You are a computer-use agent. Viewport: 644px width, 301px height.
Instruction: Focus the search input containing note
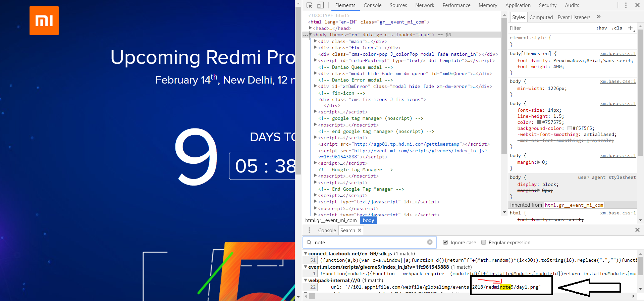[369, 242]
